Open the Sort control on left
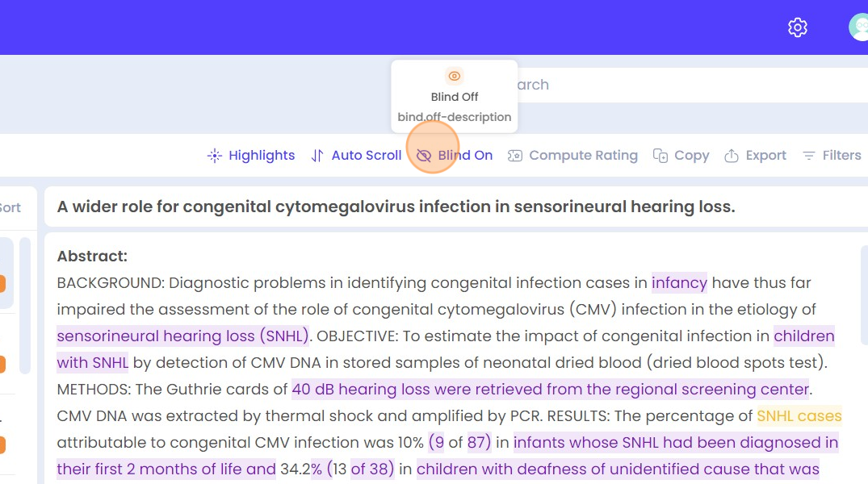 (x=10, y=208)
